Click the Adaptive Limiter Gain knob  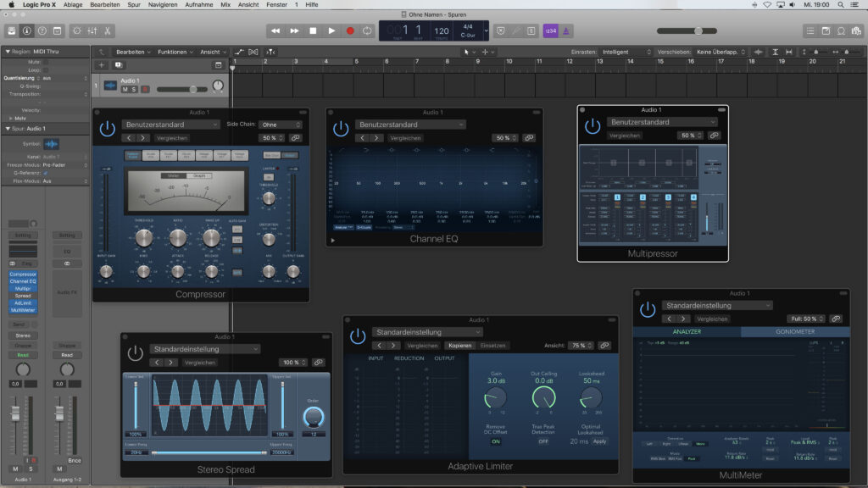494,398
